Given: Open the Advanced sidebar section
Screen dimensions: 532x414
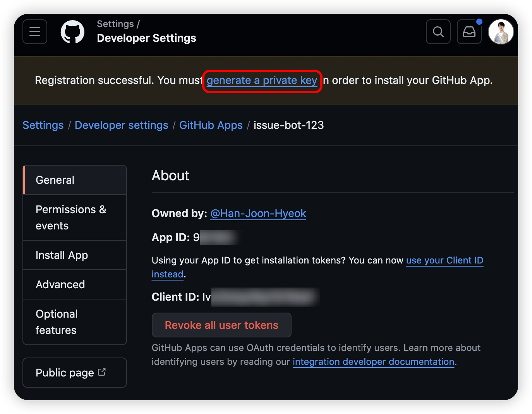Looking at the screenshot, I should coord(75,284).
